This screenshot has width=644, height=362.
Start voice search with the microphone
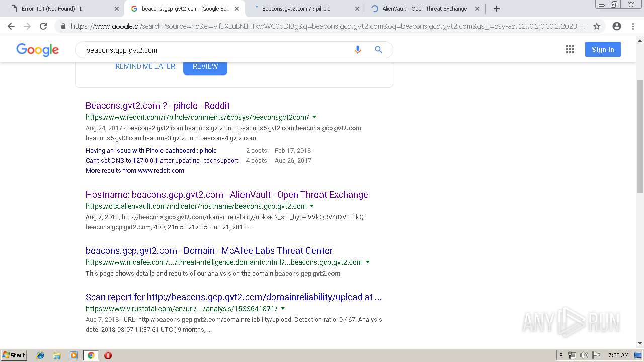click(358, 50)
